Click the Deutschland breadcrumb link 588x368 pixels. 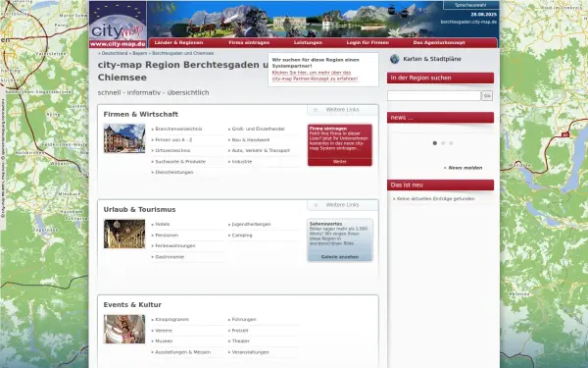tap(115, 53)
